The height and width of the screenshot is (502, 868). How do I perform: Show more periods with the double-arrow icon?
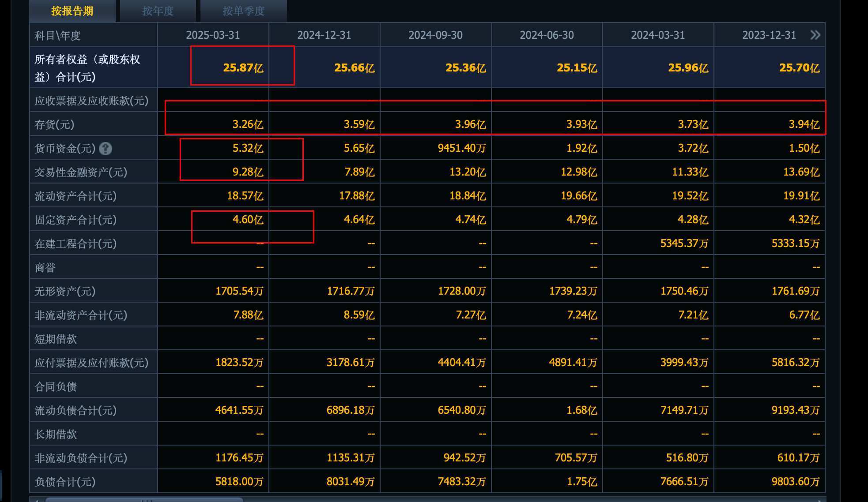(815, 35)
